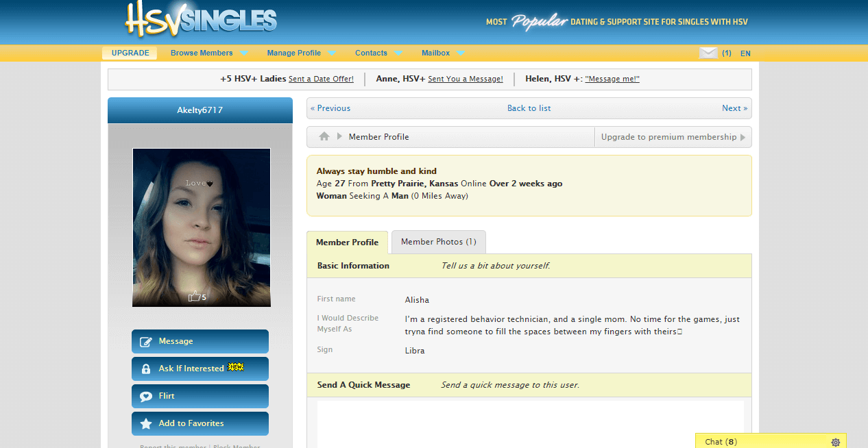Click the first name value Alisha
868x448 pixels.
pos(417,300)
